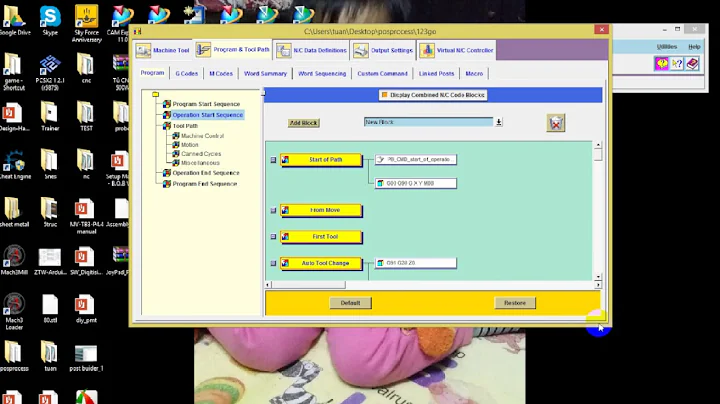Switch to Program & Tool Path tab
Viewport: 720px width, 404px height.
(232, 50)
